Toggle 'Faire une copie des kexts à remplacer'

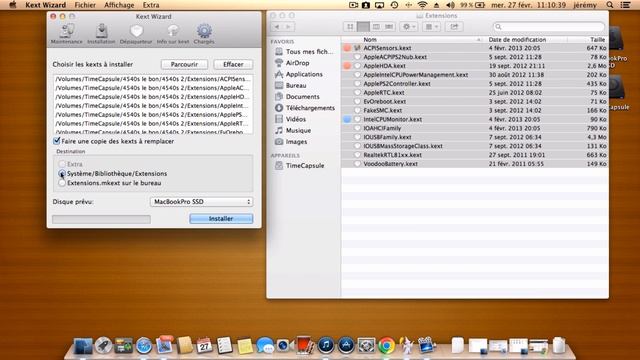[x=57, y=141]
